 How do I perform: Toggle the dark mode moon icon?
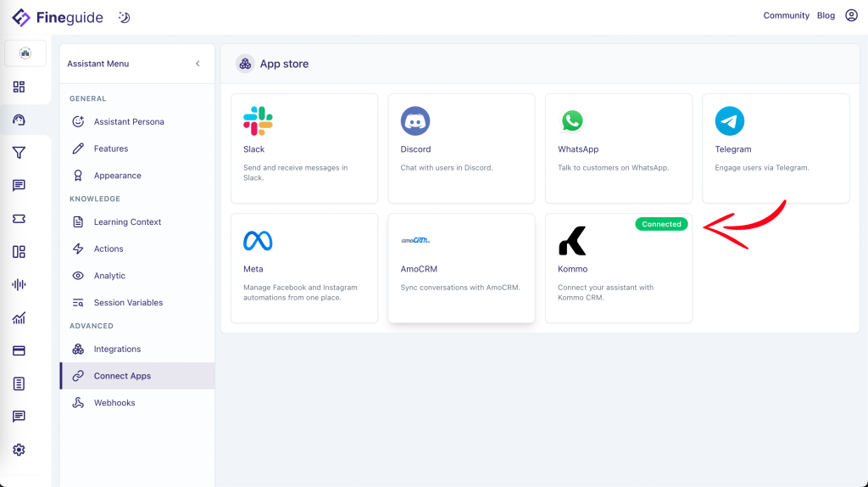(124, 17)
